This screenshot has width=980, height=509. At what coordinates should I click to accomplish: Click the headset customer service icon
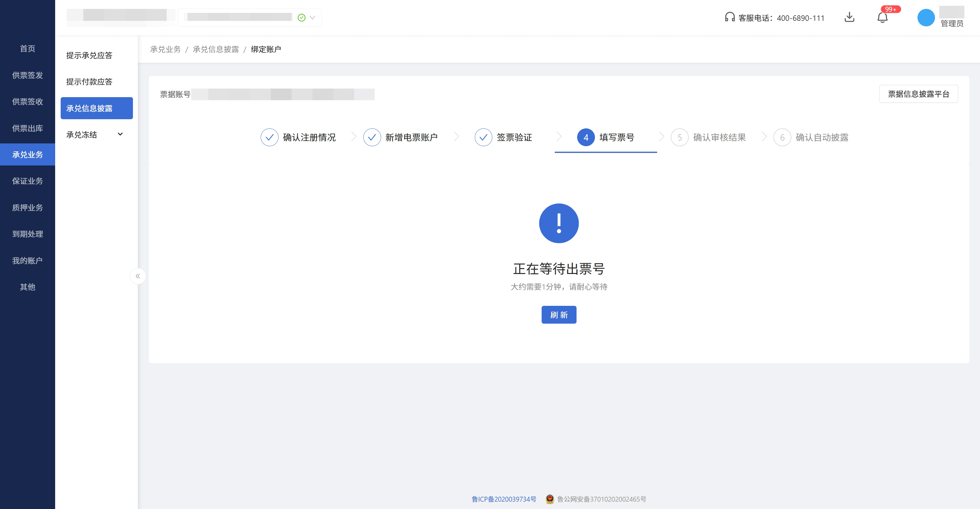729,17
